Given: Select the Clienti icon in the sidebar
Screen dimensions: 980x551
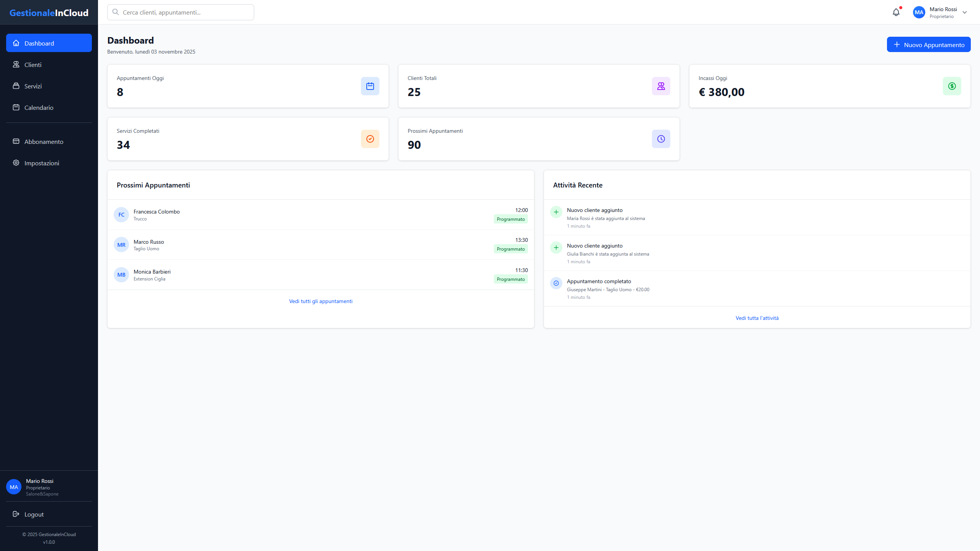Looking at the screenshot, I should coord(16,65).
